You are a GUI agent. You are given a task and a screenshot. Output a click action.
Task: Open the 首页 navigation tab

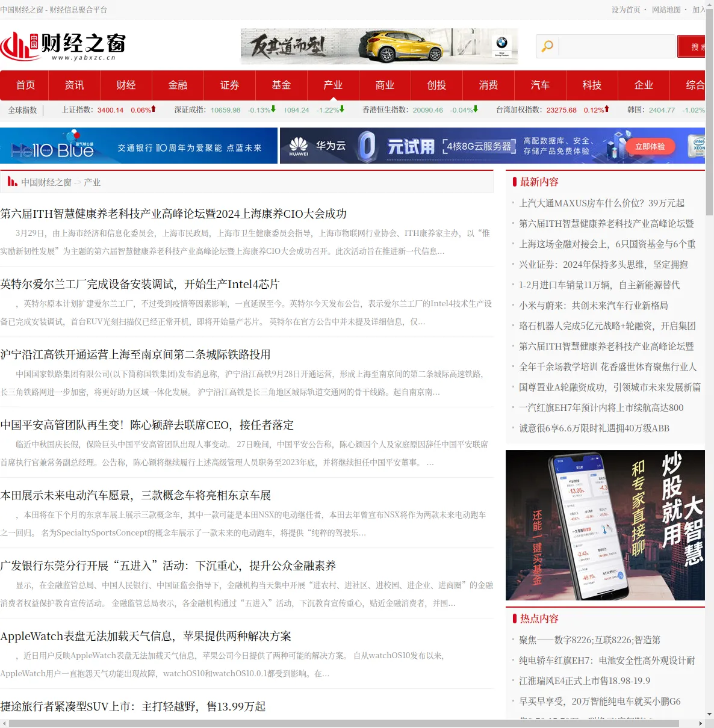coord(25,85)
